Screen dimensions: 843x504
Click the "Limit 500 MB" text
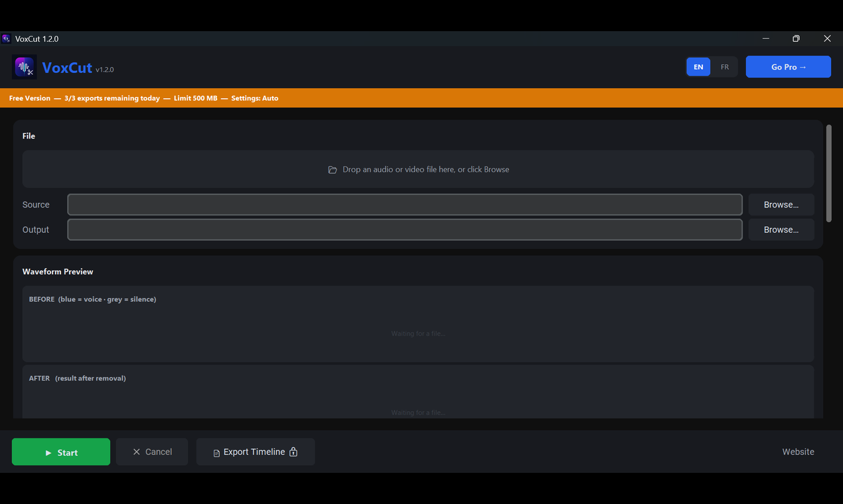196,98
